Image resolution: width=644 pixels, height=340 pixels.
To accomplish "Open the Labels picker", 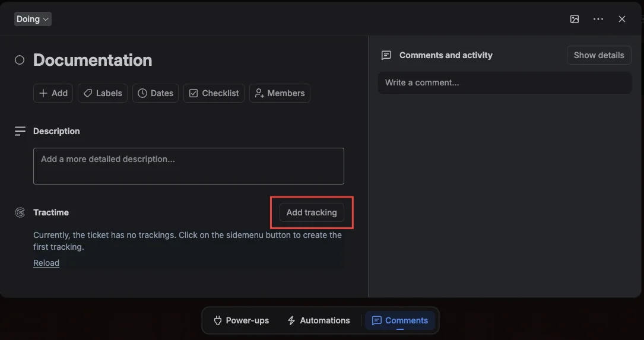I will coord(103,93).
